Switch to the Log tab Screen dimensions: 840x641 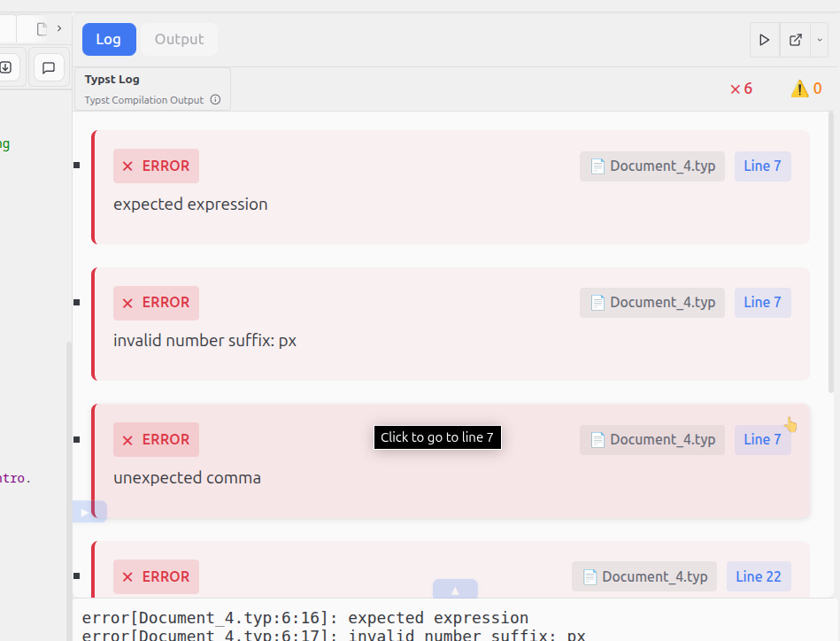pos(109,39)
